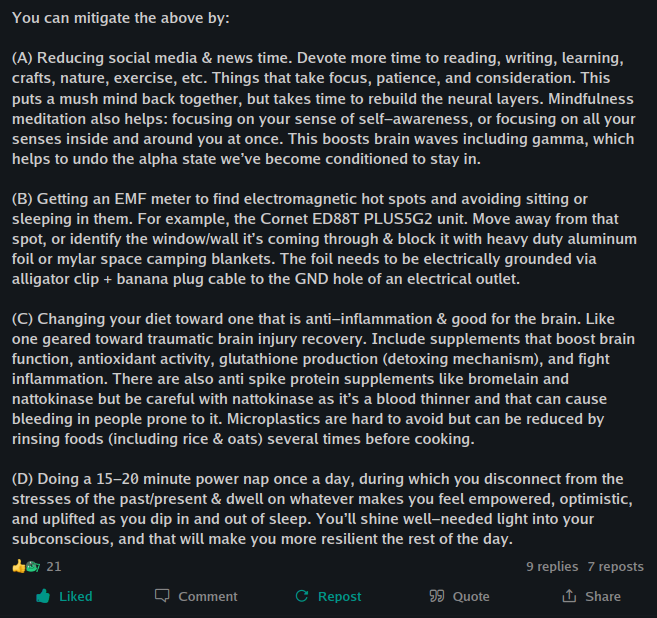657x618 pixels.
Task: Toggle the Repost text label
Action: pos(339,596)
